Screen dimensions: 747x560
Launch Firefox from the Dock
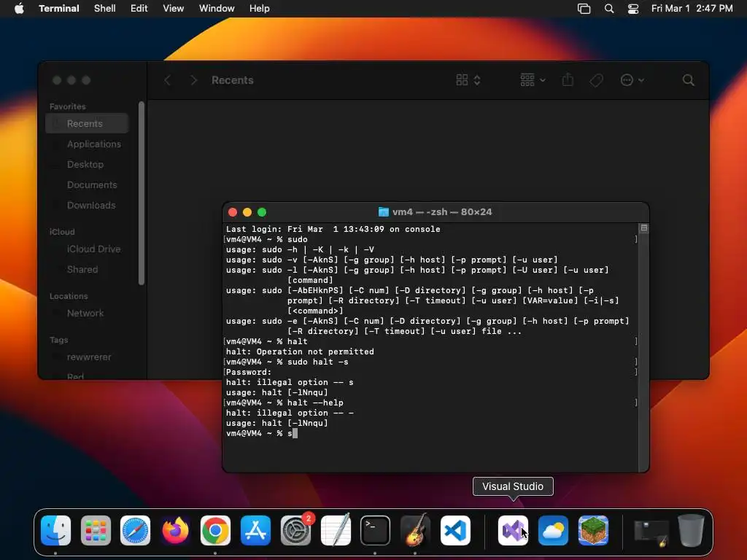click(x=175, y=530)
